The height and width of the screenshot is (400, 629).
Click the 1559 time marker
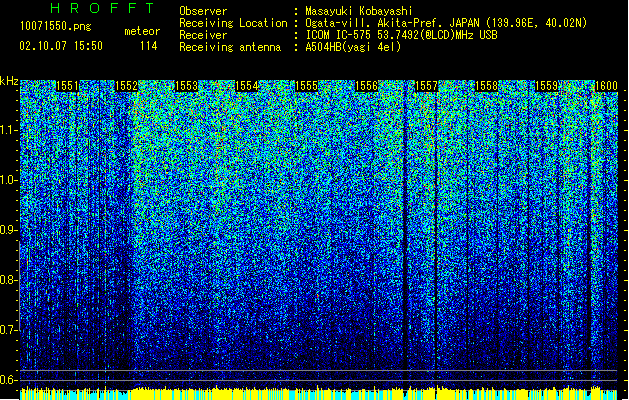pyautogui.click(x=546, y=86)
